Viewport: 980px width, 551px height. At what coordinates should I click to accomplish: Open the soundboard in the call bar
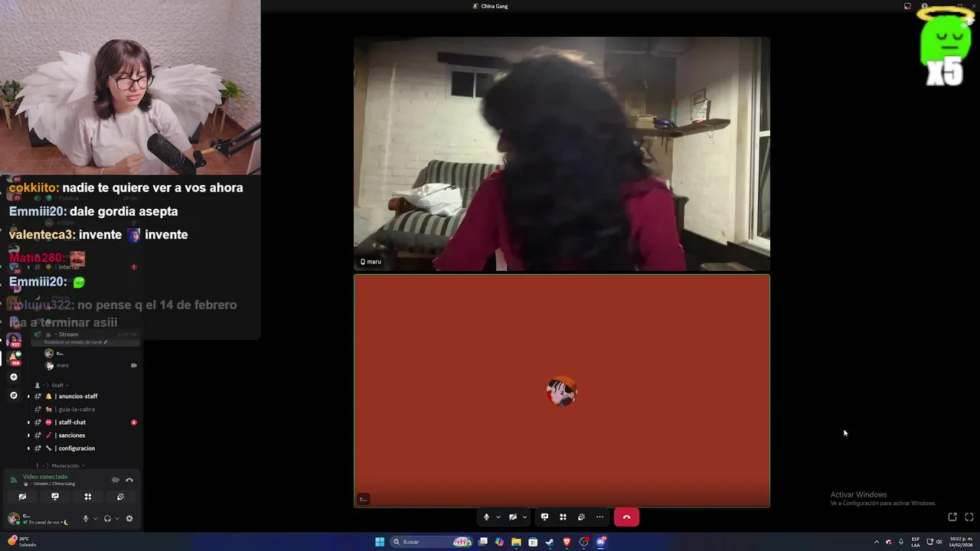(x=581, y=517)
